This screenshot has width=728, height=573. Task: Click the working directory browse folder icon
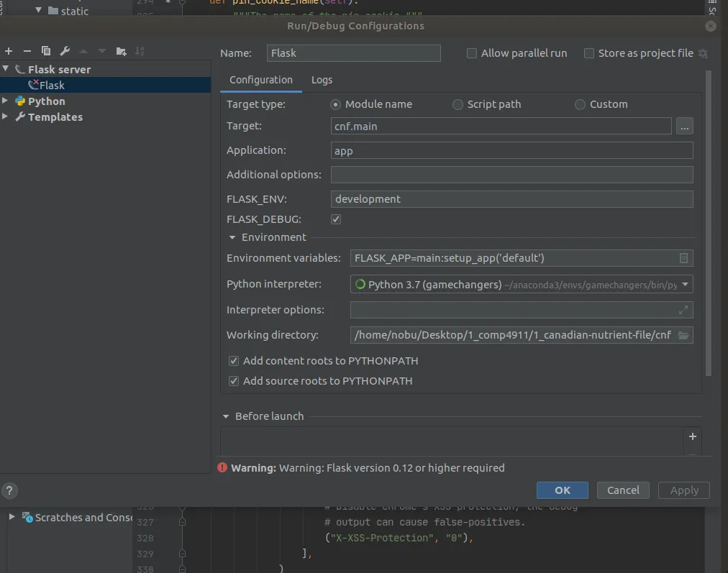coord(683,335)
